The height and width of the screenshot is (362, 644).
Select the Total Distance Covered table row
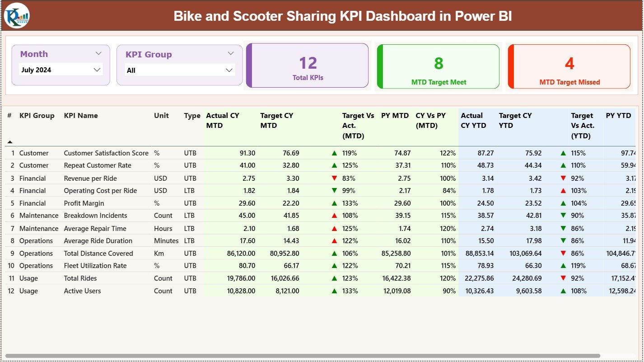[98, 253]
